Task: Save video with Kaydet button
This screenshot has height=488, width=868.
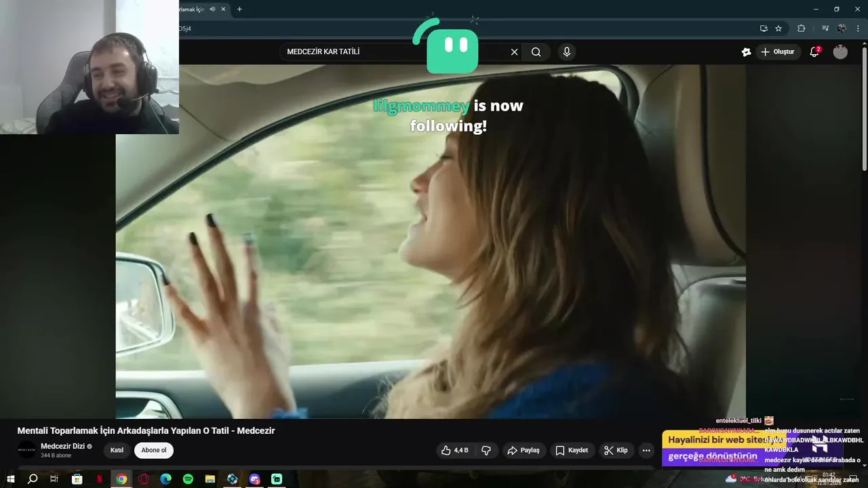Action: 572,450
